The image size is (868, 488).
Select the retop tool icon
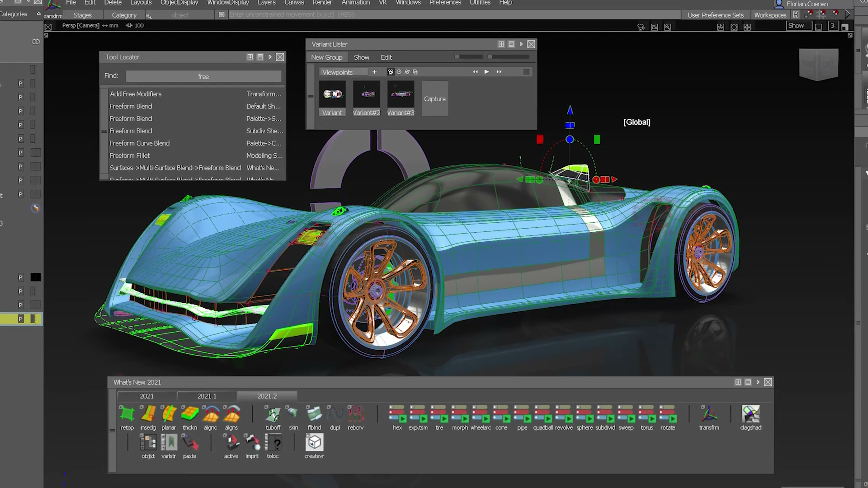tap(127, 414)
